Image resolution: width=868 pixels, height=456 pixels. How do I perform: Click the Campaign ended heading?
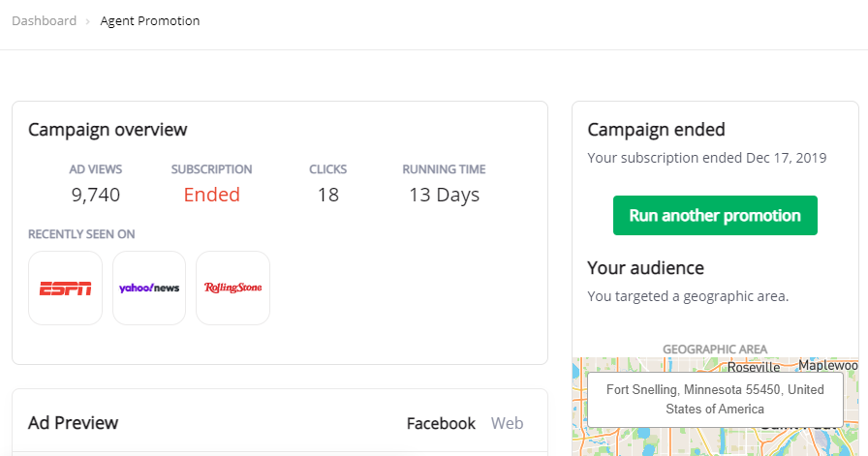point(656,130)
